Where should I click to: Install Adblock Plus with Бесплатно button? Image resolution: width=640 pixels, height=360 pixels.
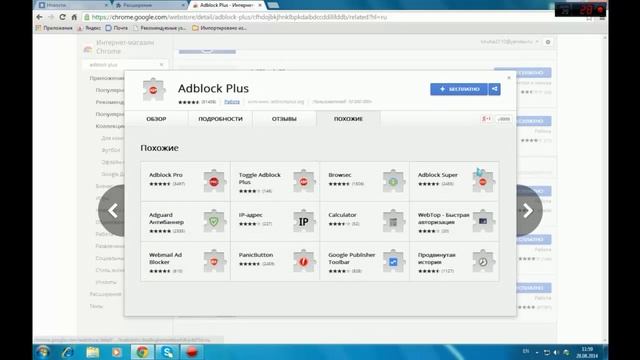[x=459, y=89]
